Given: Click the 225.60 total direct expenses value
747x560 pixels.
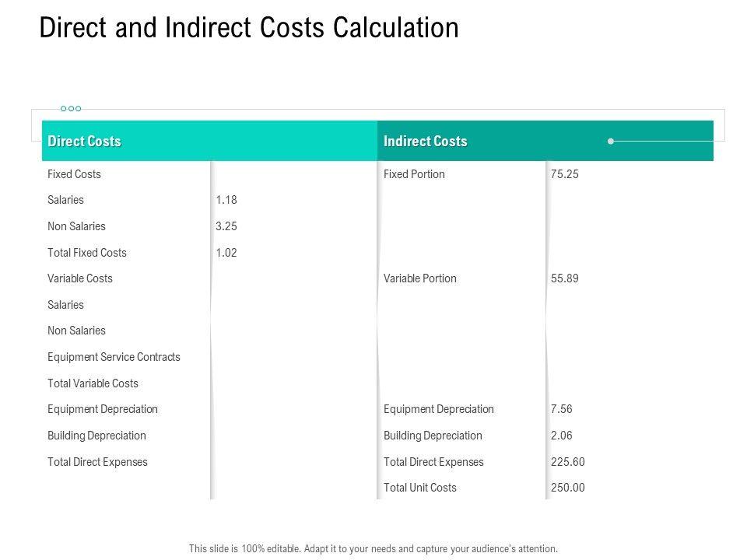Looking at the screenshot, I should (567, 462).
